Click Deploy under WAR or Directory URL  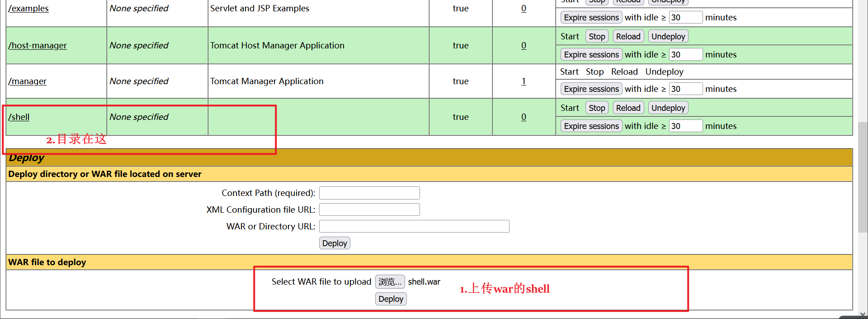(x=335, y=243)
